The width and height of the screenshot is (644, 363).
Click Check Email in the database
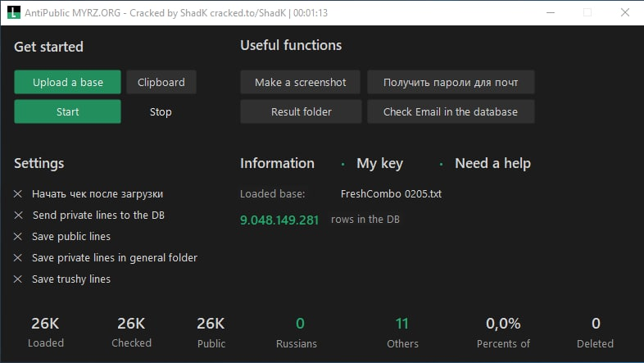point(451,111)
